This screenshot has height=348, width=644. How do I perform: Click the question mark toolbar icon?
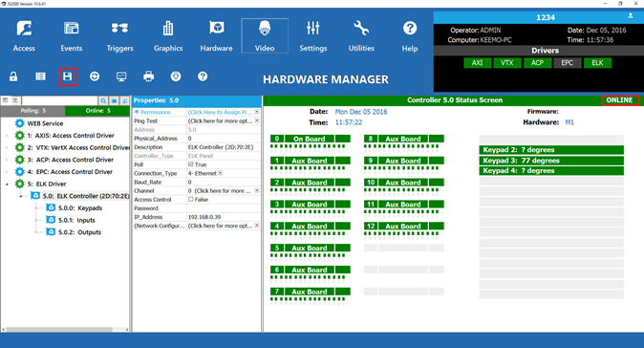click(x=203, y=76)
